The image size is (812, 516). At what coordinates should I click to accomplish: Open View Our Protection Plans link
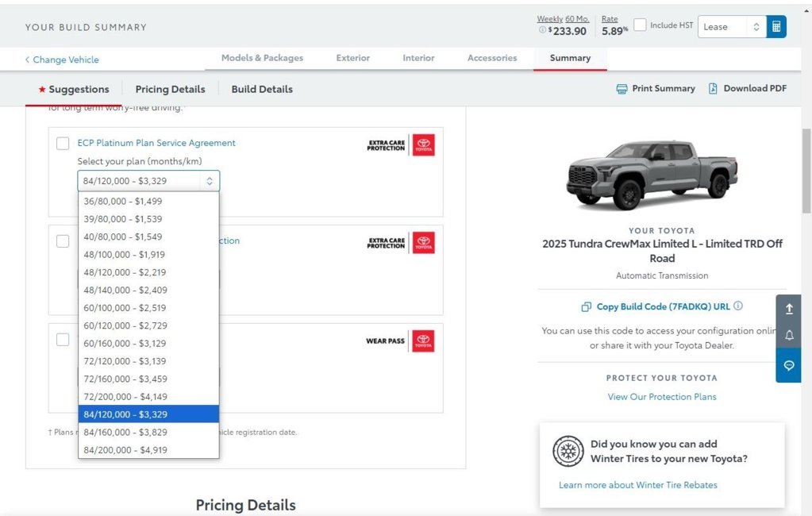[x=662, y=397]
